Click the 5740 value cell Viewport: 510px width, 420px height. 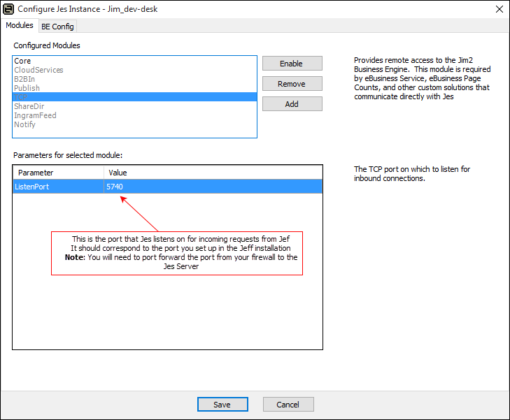(213, 187)
